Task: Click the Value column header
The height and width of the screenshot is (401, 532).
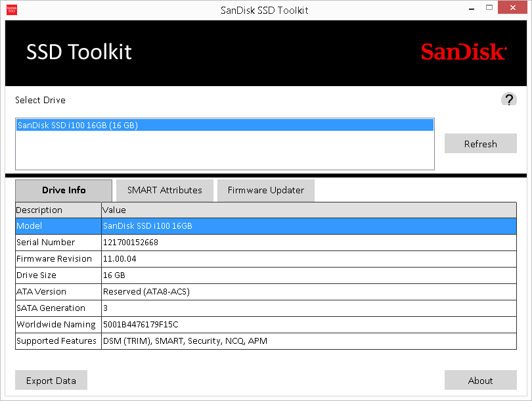Action: [309, 210]
